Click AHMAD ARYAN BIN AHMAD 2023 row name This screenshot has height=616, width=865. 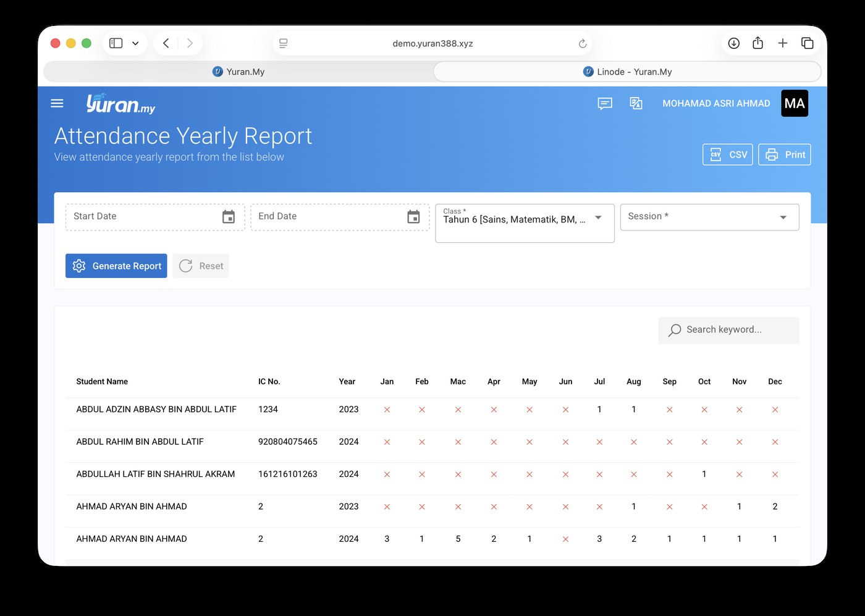pyautogui.click(x=132, y=506)
